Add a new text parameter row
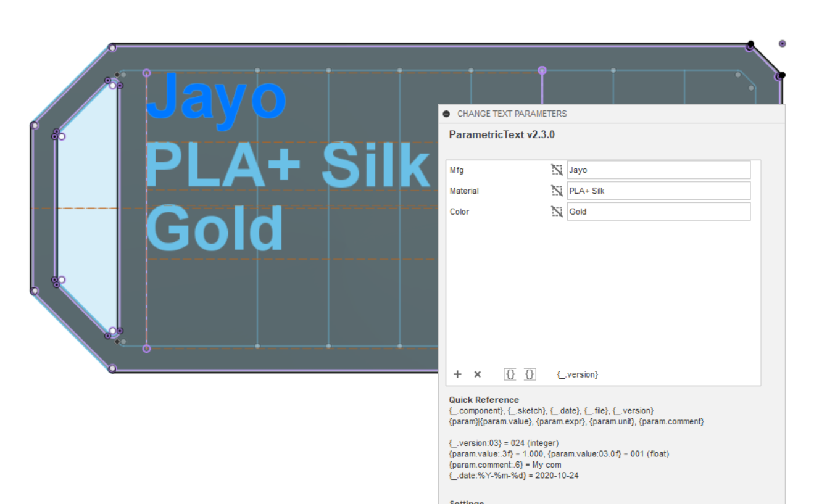The image size is (835, 504). [x=457, y=374]
